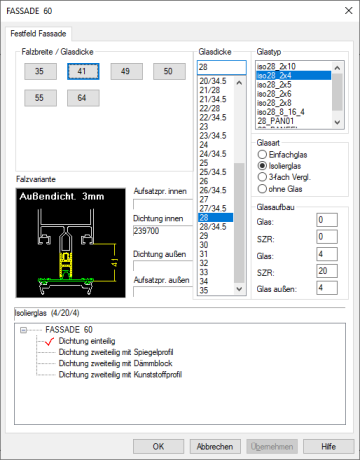Open Hilfe from the bottom buttons
The image size is (360, 460).
(x=329, y=446)
